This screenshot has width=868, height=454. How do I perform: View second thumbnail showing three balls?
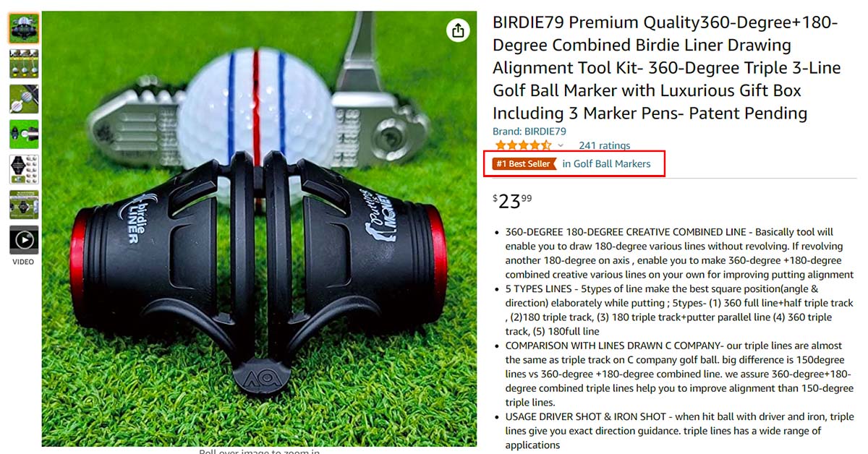24,64
